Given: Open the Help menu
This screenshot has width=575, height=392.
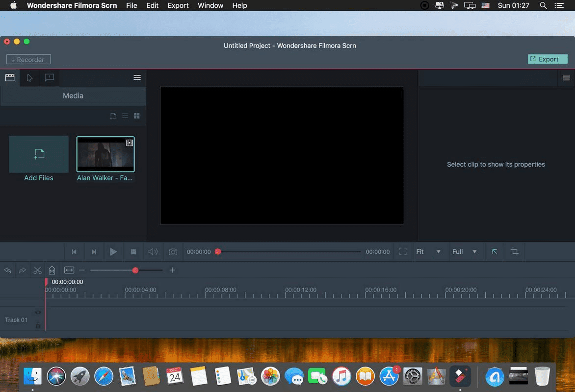Looking at the screenshot, I should click(239, 5).
